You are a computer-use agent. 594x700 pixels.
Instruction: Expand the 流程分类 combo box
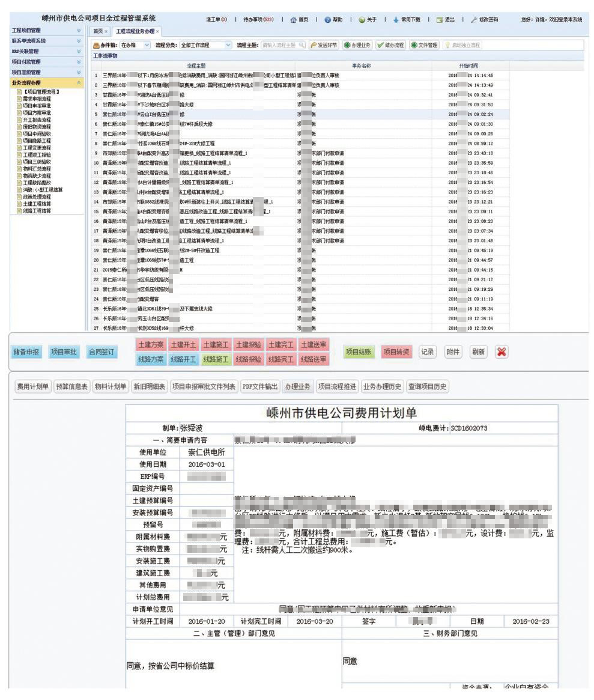[228, 46]
